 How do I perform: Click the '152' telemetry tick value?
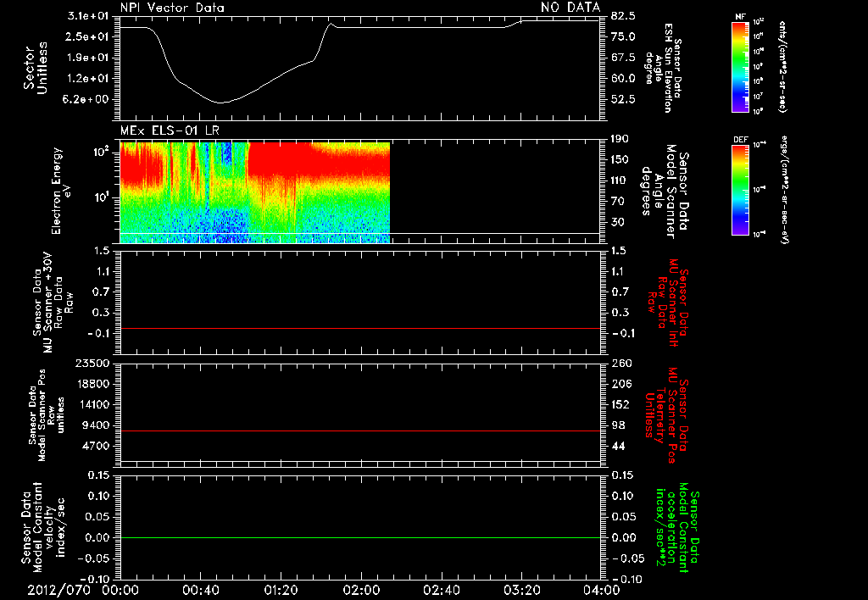click(x=621, y=404)
